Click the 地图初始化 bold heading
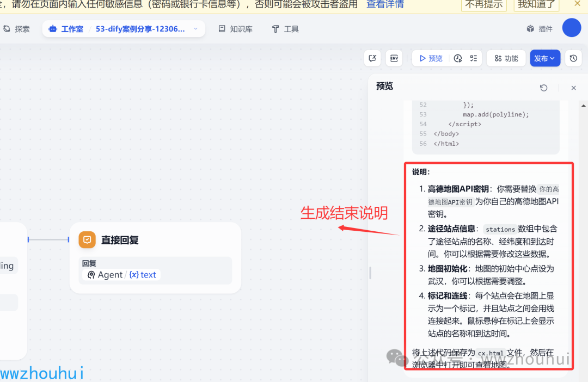Image resolution: width=588 pixels, height=382 pixels. click(448, 268)
